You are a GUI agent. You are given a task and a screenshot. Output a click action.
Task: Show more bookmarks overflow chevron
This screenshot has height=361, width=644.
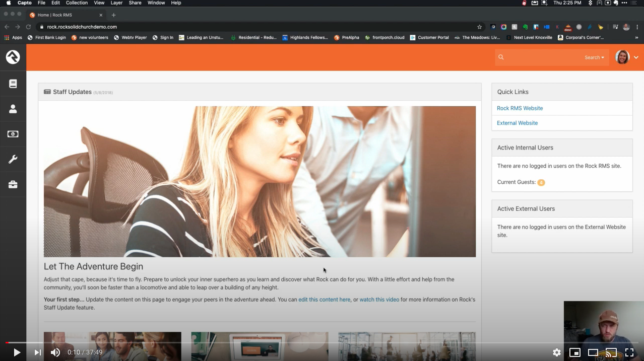(x=636, y=37)
